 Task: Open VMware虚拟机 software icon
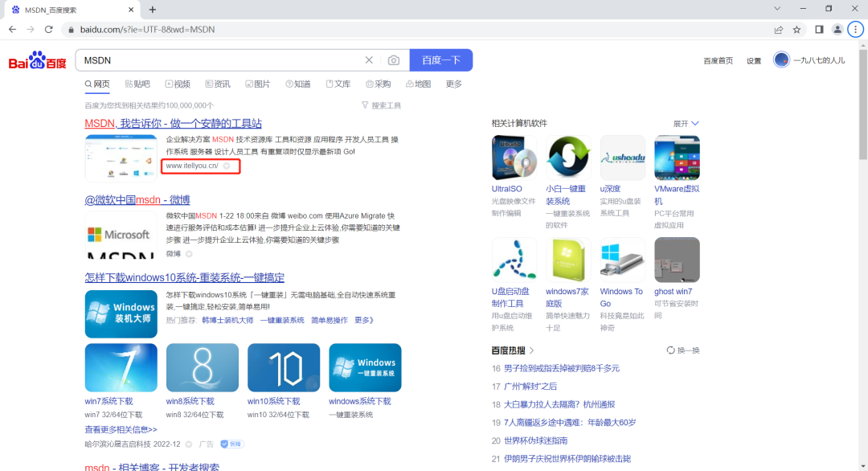coord(677,158)
